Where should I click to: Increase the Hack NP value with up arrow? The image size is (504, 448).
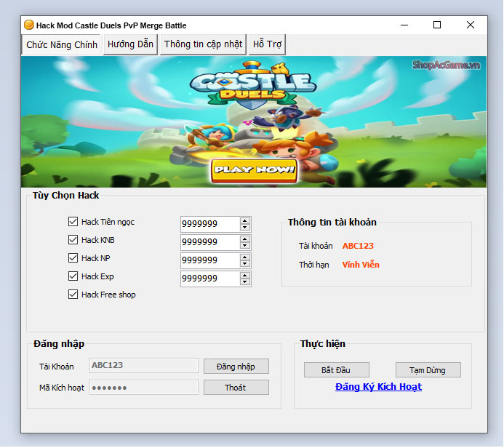coord(245,257)
